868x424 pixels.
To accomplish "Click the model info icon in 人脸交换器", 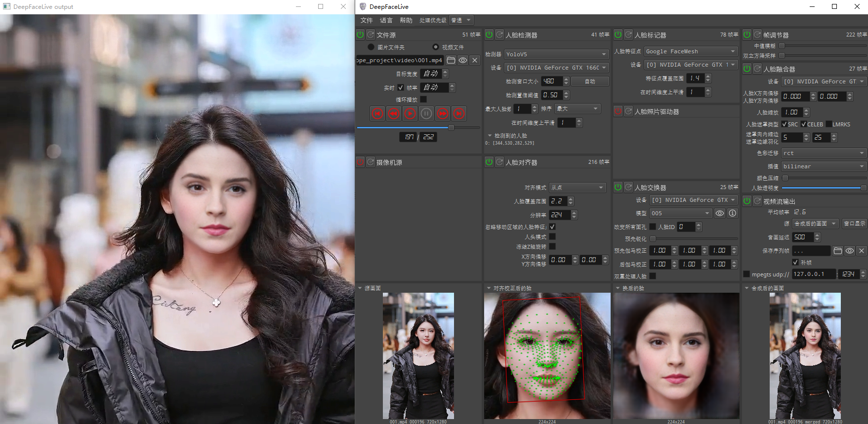I will [x=733, y=213].
